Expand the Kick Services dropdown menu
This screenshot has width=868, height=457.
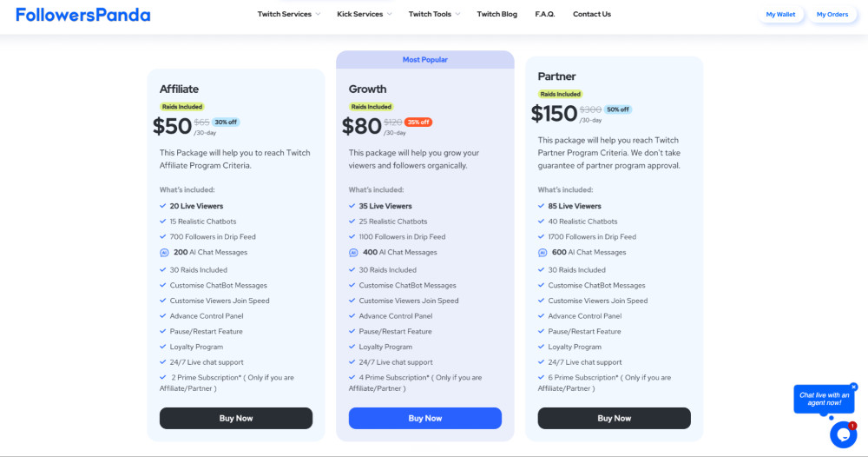(x=365, y=15)
